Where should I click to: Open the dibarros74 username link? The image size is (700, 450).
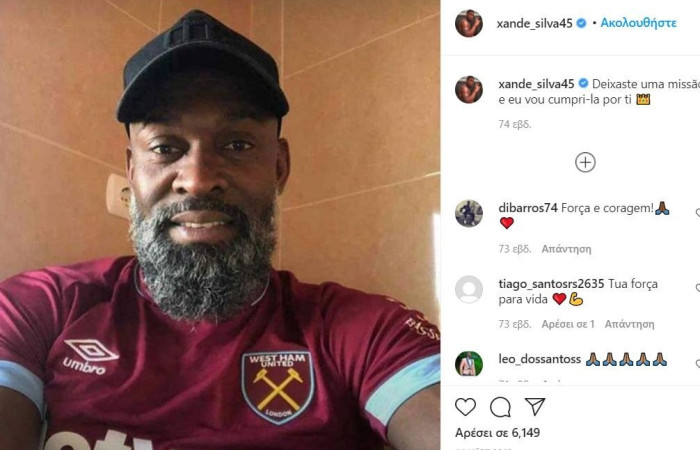click(528, 208)
